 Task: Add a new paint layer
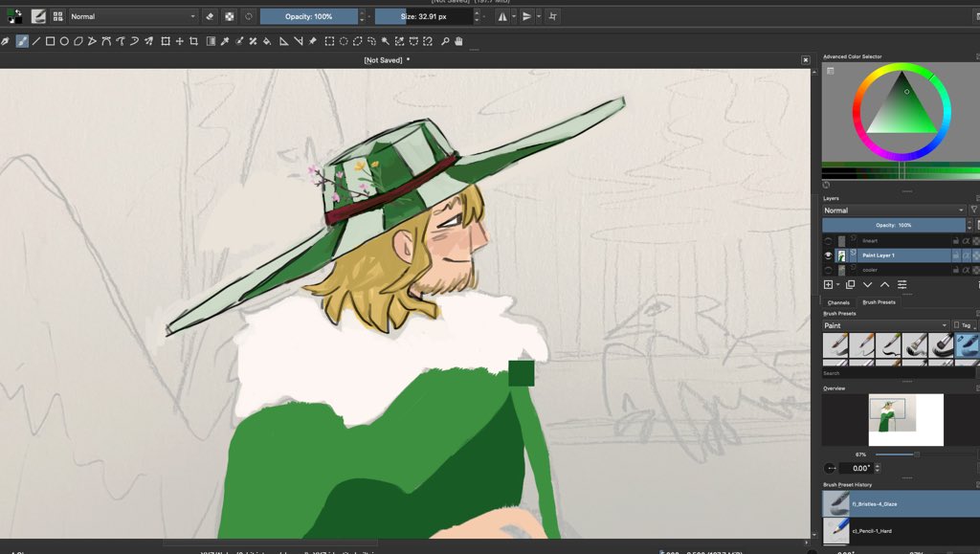click(x=828, y=285)
